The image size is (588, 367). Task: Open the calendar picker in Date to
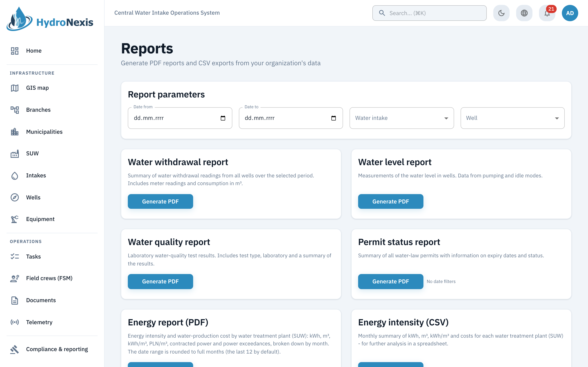pos(334,118)
